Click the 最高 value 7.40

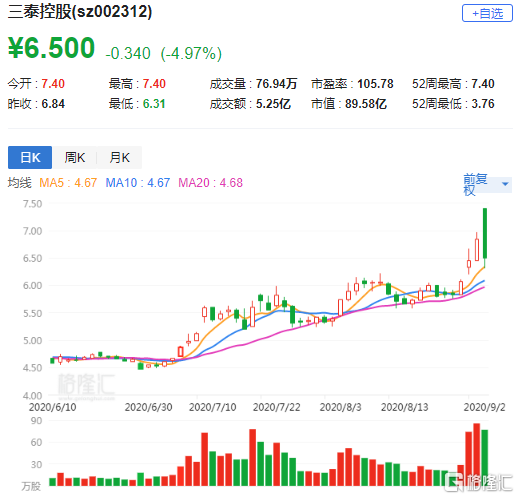(x=154, y=84)
